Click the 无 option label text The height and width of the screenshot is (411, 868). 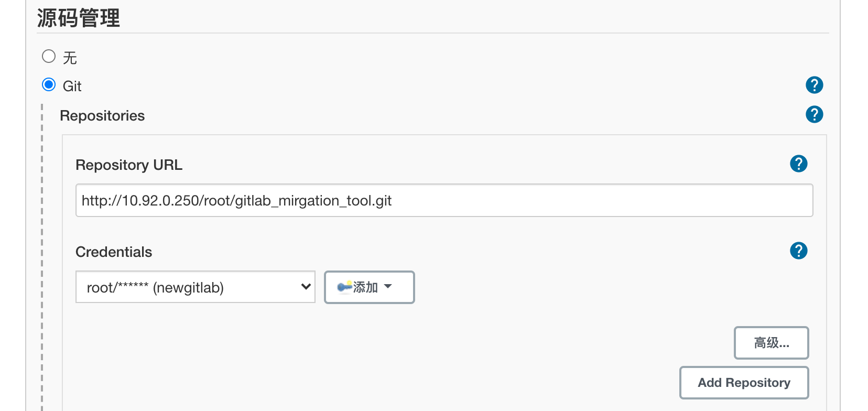(70, 58)
